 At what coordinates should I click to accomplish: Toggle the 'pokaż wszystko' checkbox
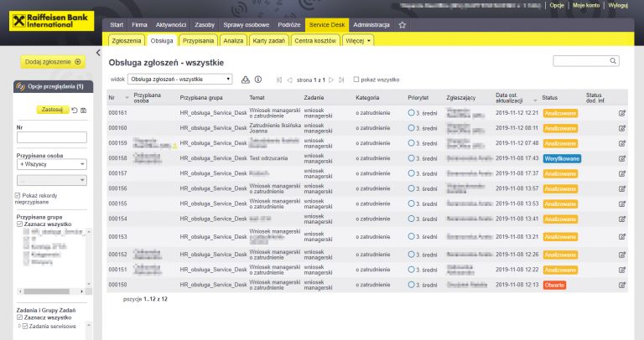tap(356, 80)
